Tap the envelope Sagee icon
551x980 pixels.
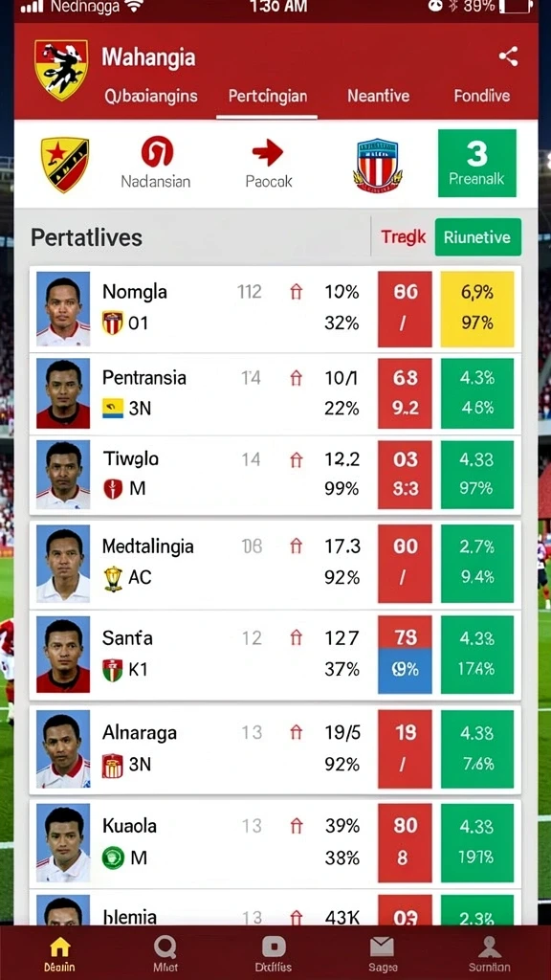[x=382, y=947]
